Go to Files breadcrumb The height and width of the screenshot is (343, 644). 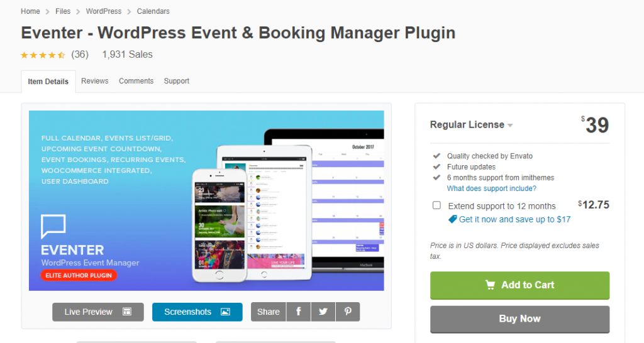pyautogui.click(x=63, y=11)
